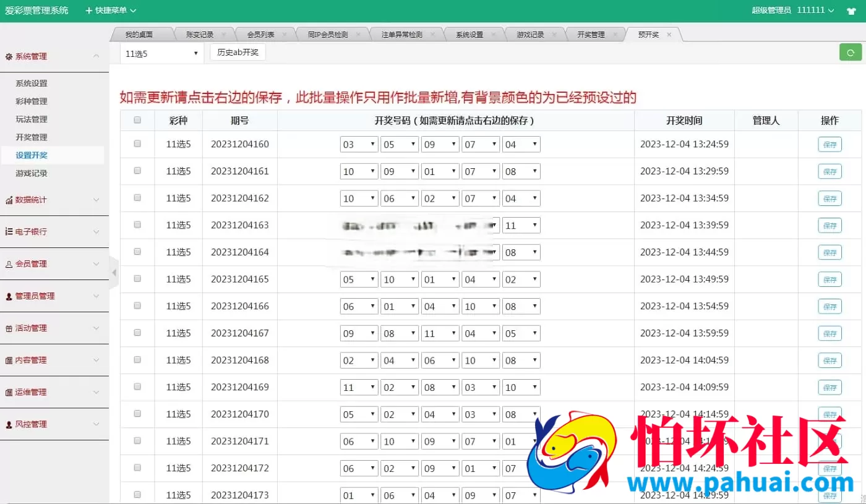This screenshot has height=504, width=866.
Task: Open the 11选5 lottery type dropdown
Action: [x=161, y=53]
